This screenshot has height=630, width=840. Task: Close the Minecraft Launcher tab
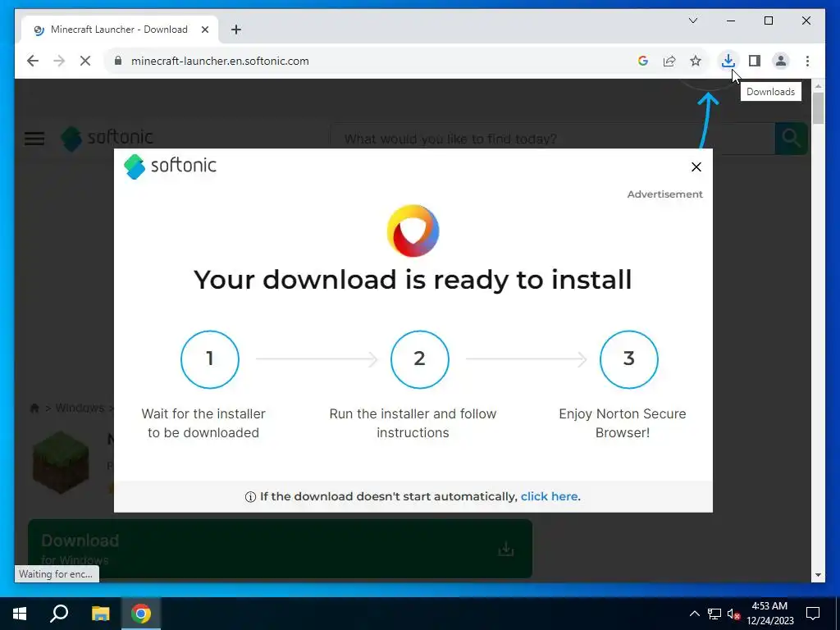(x=204, y=30)
